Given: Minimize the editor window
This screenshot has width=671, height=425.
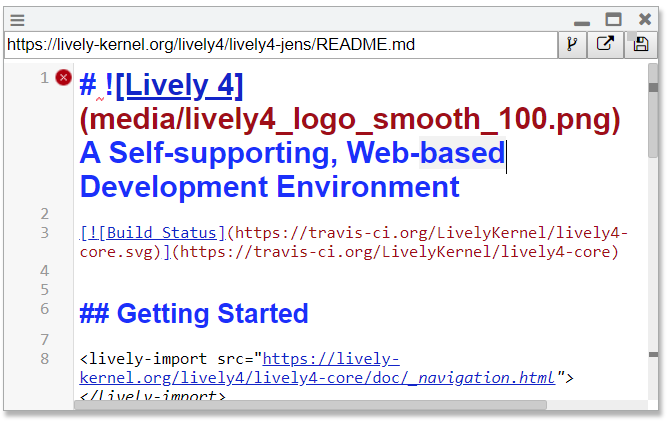Looking at the screenshot, I should click(582, 20).
